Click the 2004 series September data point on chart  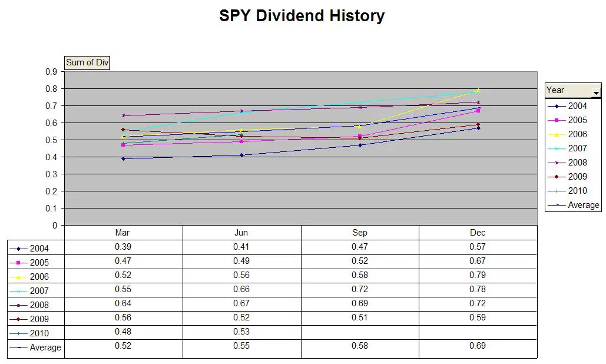coord(360,145)
